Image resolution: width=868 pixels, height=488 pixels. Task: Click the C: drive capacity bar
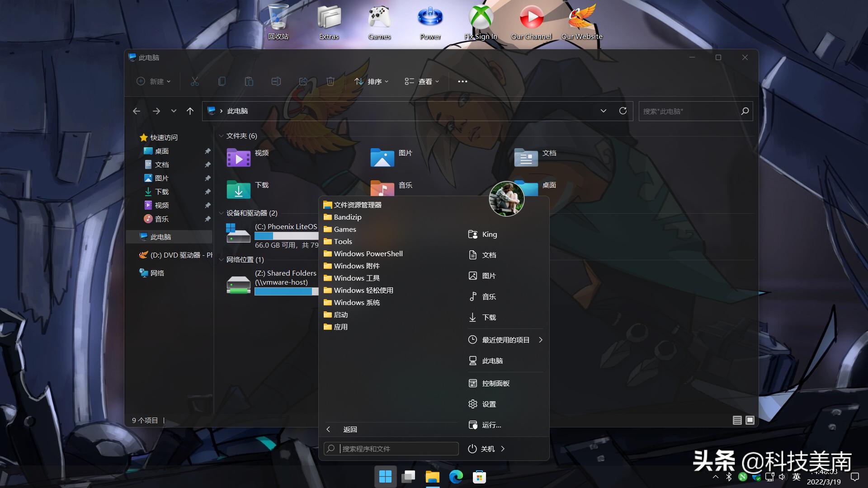[x=286, y=236]
